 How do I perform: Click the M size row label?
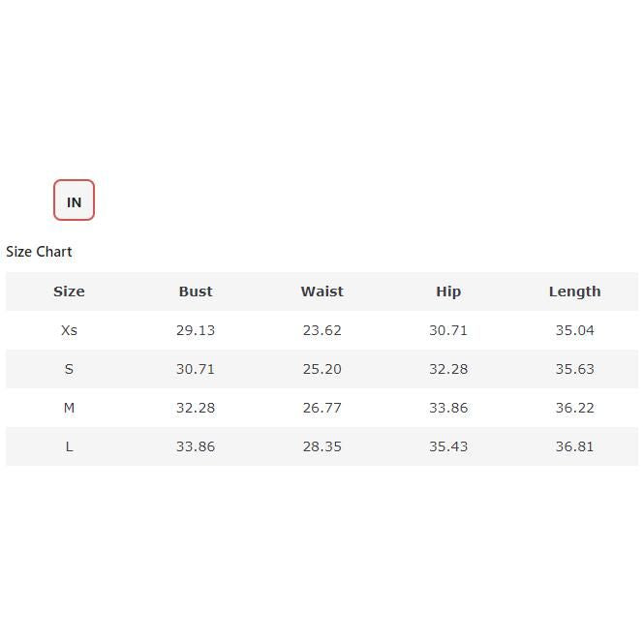69,408
